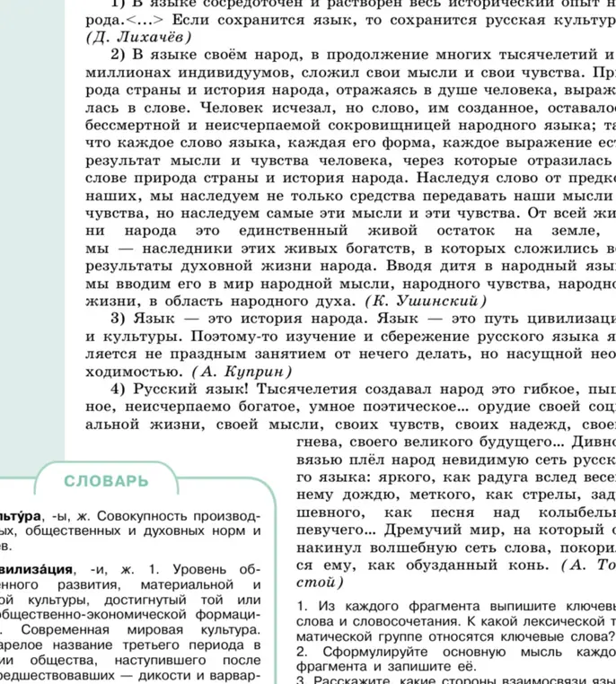Click the dictionary line 'Современная мировая культура.'

click(x=140, y=630)
